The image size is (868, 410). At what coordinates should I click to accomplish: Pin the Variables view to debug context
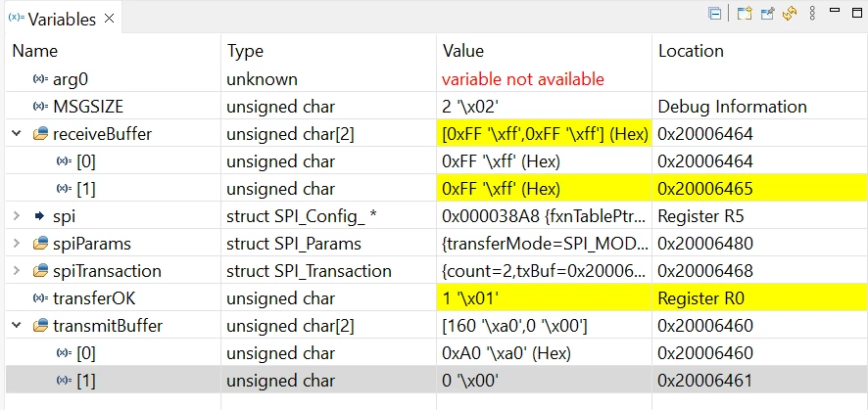tap(767, 14)
